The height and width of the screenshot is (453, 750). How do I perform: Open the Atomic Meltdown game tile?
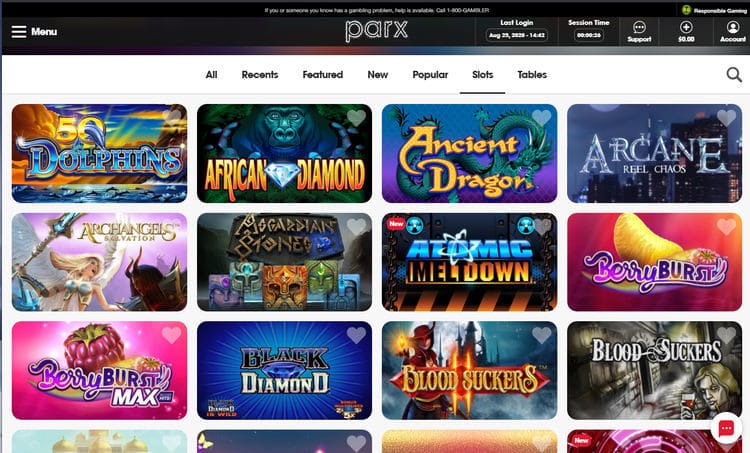(469, 262)
